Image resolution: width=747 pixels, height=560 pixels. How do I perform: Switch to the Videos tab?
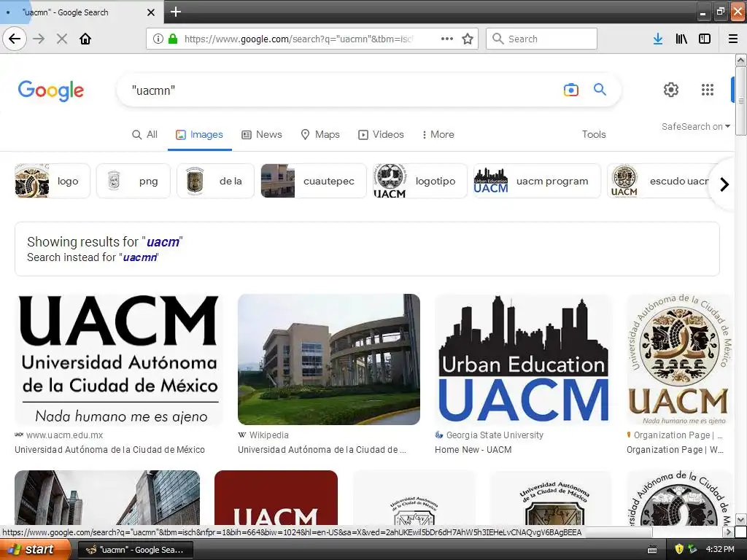pos(381,135)
